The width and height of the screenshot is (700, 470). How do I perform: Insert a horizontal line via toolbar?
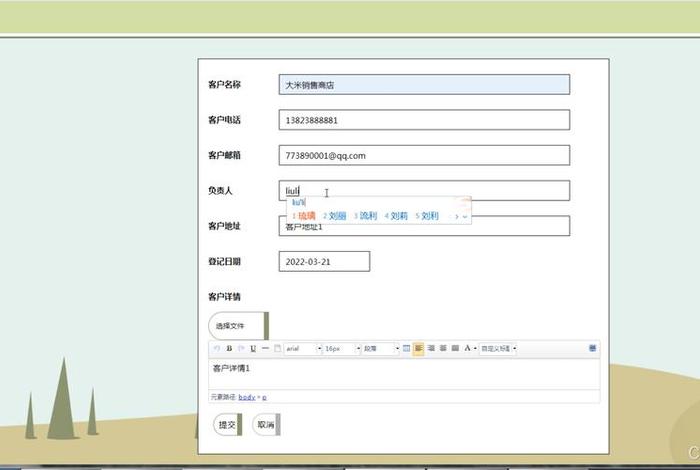point(265,348)
